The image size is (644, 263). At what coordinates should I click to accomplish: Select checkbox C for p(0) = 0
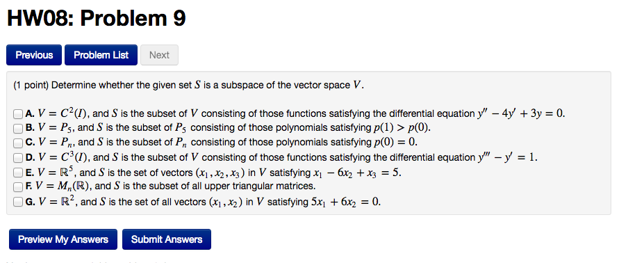[17, 143]
